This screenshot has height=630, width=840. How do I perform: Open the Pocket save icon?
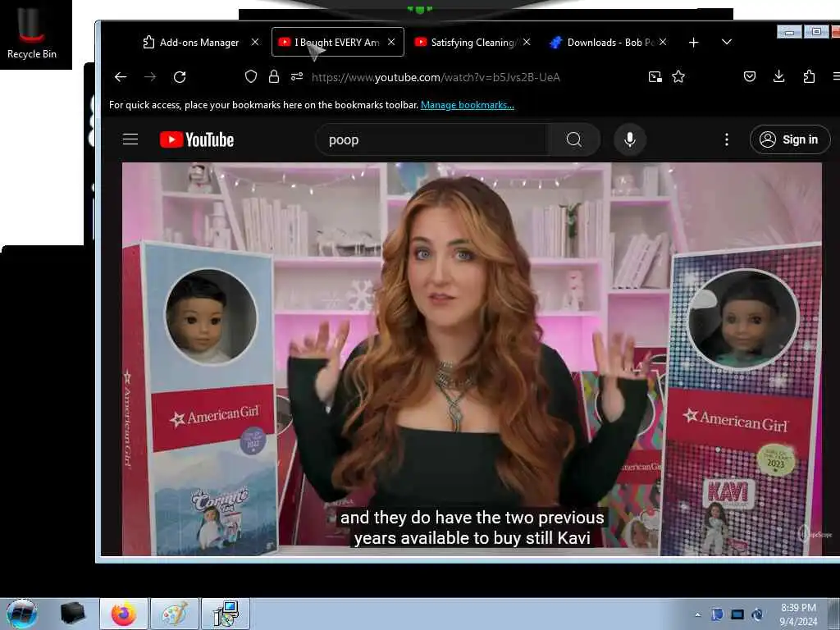click(x=750, y=76)
